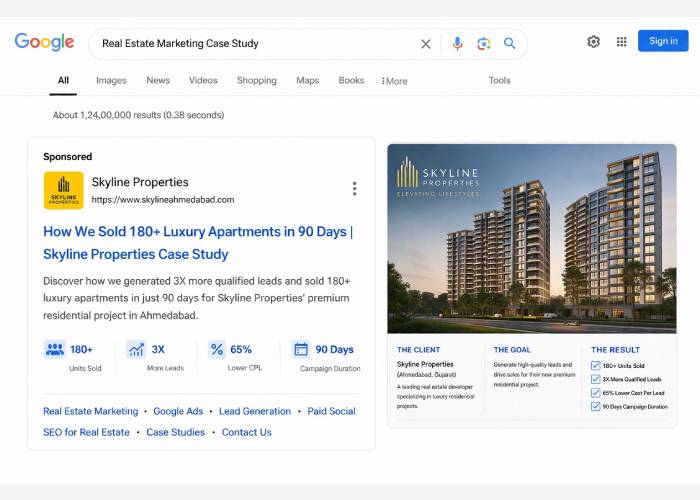
Task: Open the Real Estate Marketing sitelink
Action: [91, 411]
